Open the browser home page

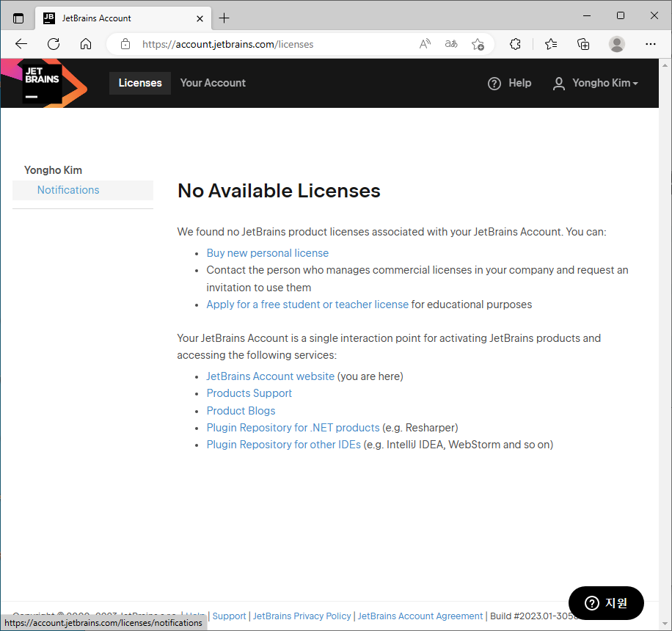[86, 44]
